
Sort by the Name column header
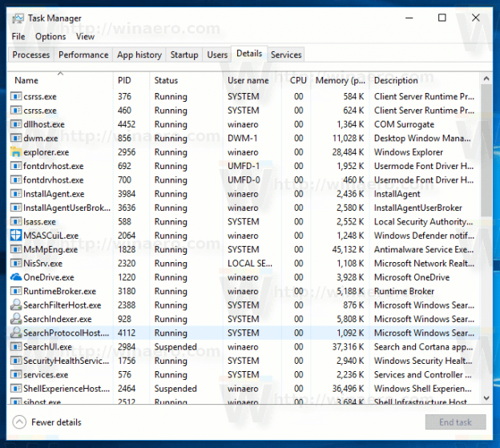(60, 80)
